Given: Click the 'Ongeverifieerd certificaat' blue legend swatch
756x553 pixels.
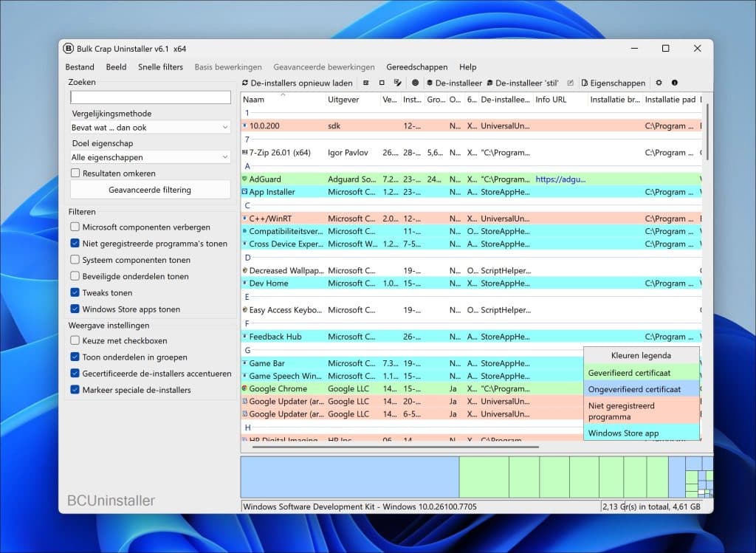Looking at the screenshot, I should pyautogui.click(x=642, y=389).
